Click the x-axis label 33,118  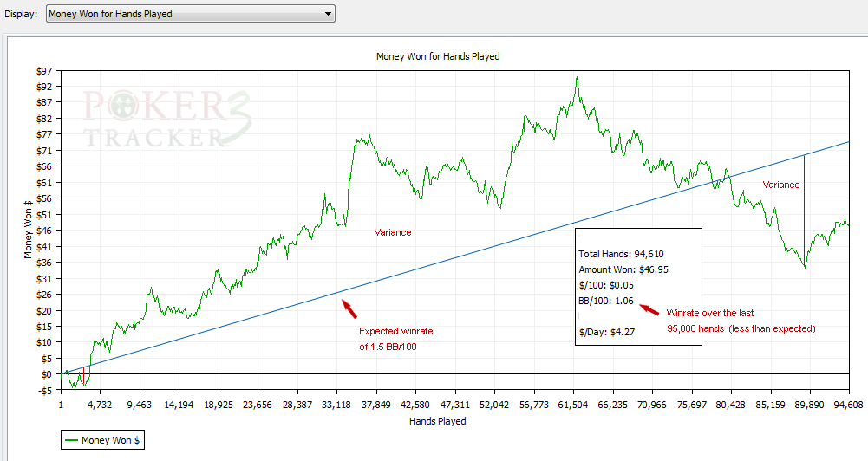[336, 405]
